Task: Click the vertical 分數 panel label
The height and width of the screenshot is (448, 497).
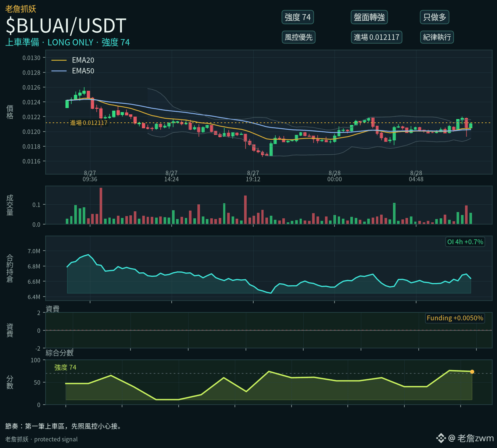Action: [x=10, y=382]
